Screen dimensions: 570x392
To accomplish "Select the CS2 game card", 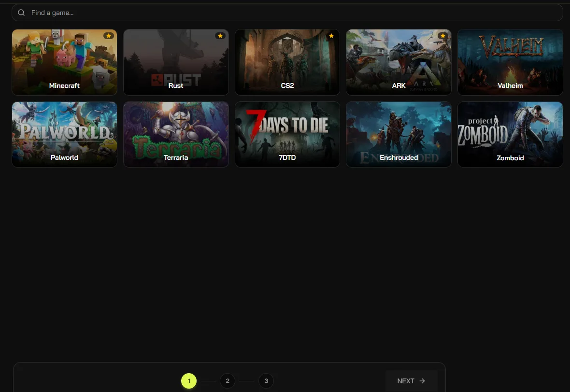I will pos(287,62).
